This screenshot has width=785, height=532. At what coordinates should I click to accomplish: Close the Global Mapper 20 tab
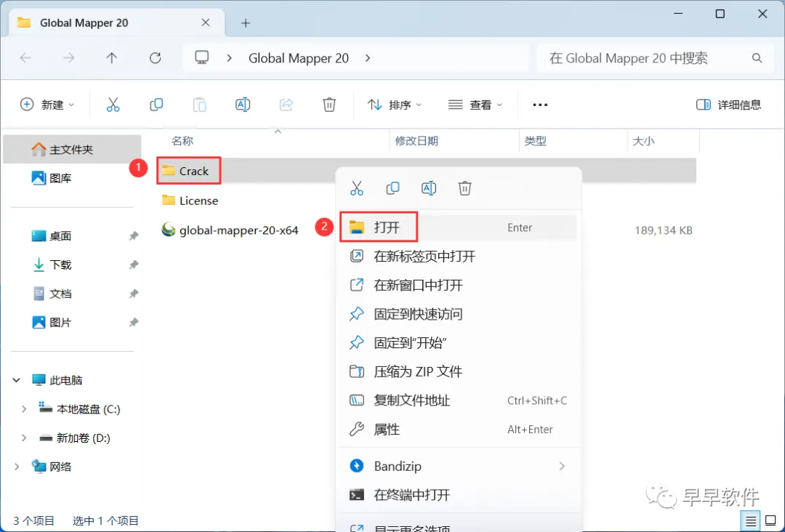[205, 23]
